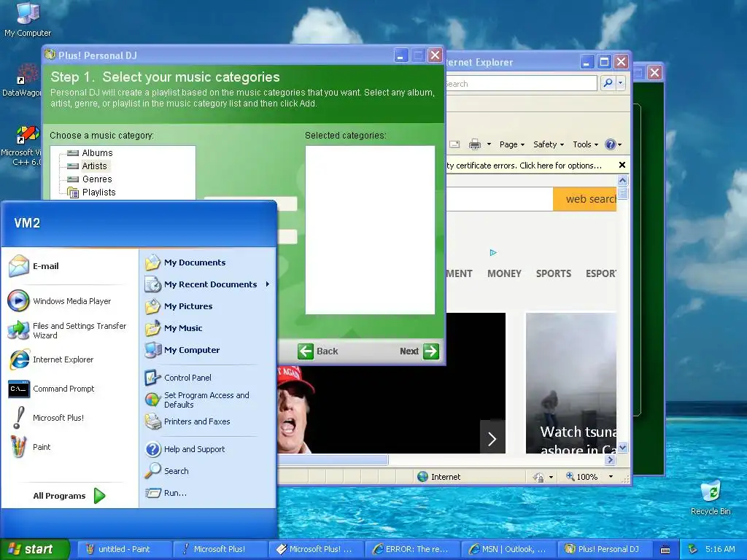Click the taskbar clock showing 5:16 AM
The height and width of the screenshot is (560, 747).
(719, 549)
